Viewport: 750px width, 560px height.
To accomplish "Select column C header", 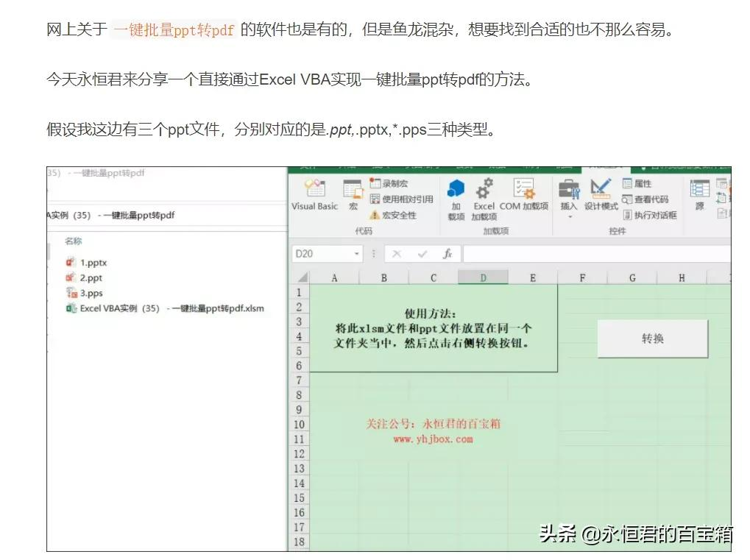I will (x=434, y=278).
